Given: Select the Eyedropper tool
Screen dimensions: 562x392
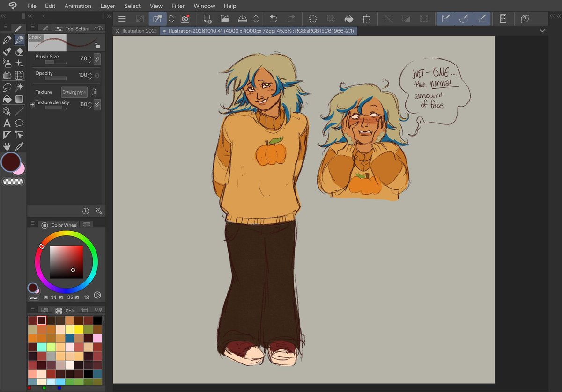Looking at the screenshot, I should pyautogui.click(x=19, y=146).
